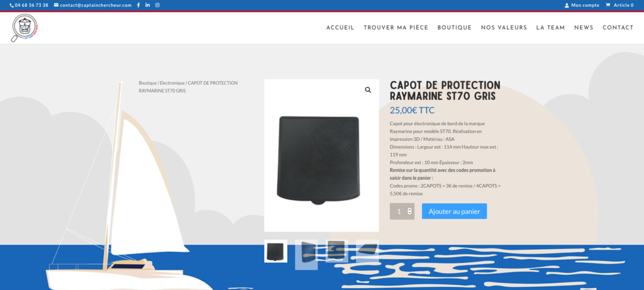Click the Captain Chercheur logo

click(x=25, y=28)
